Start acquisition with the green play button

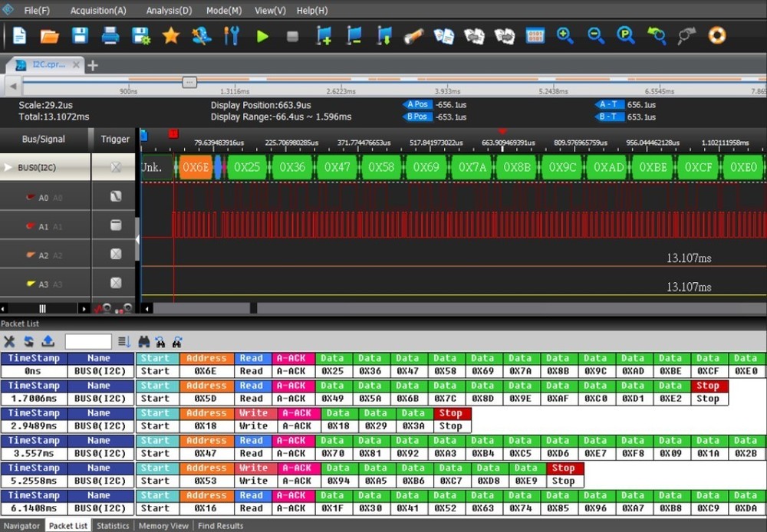pyautogui.click(x=262, y=36)
